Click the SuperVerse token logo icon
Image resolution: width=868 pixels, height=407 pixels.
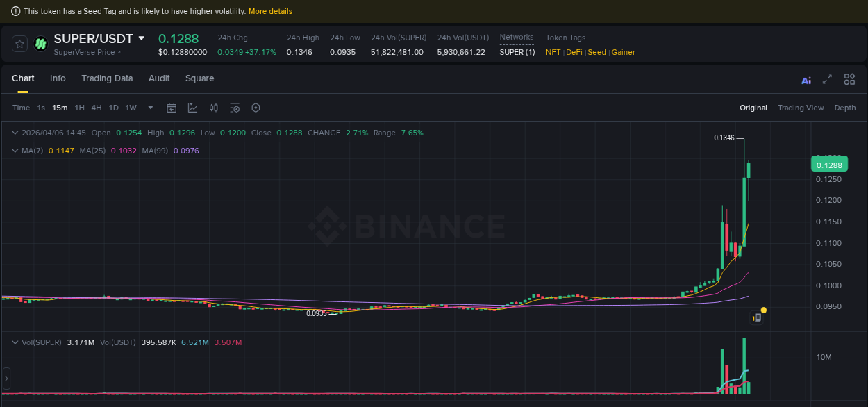[x=40, y=44]
